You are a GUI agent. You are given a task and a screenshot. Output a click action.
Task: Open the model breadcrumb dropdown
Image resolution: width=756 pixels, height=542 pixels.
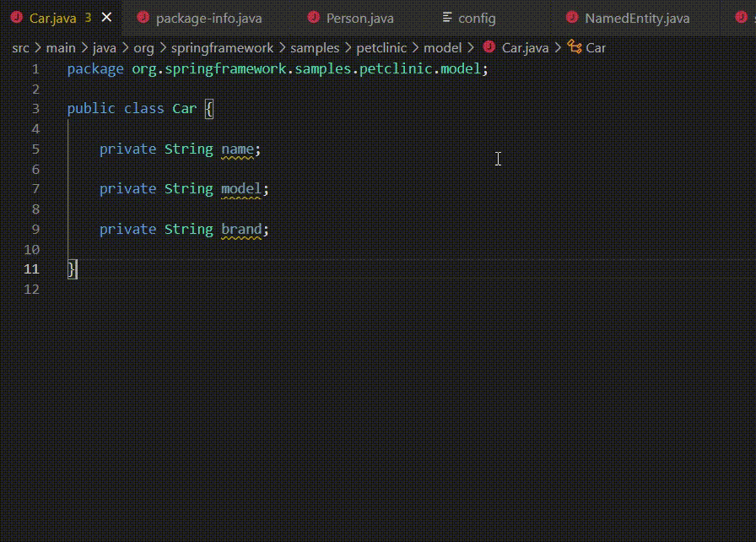(443, 48)
